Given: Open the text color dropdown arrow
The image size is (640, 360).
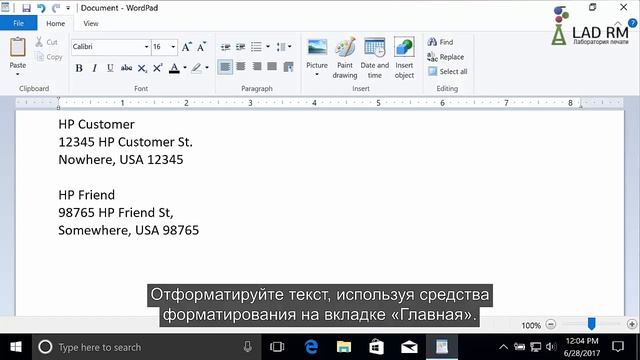Looking at the screenshot, I should [185, 68].
